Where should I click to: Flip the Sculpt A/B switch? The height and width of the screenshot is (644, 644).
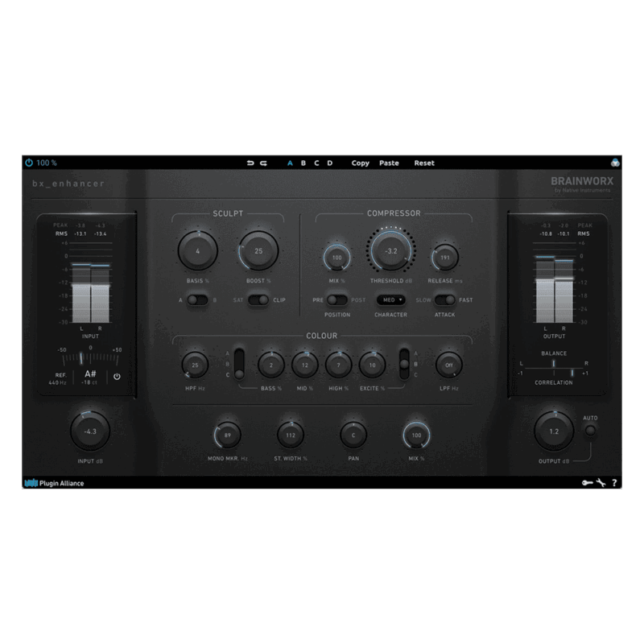(x=197, y=299)
